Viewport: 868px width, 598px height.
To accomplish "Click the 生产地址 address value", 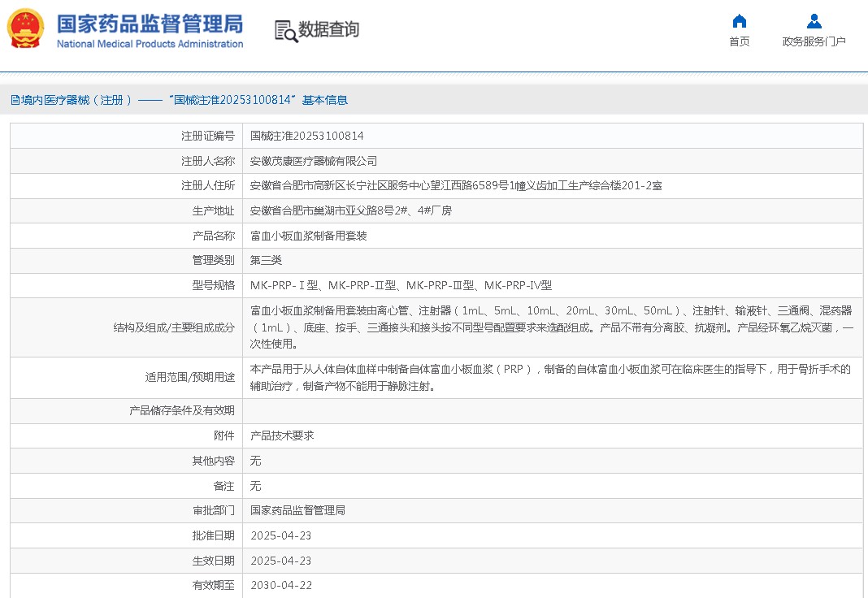I will click(350, 210).
